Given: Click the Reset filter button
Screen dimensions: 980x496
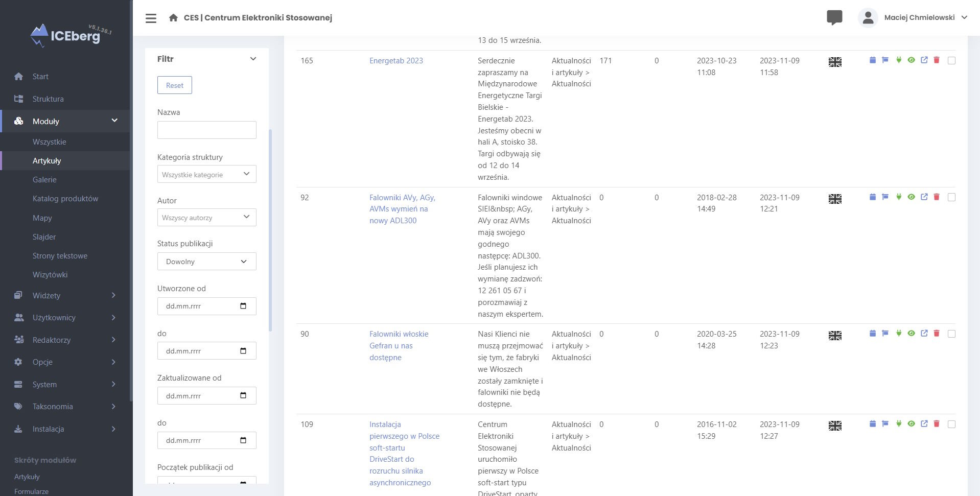Looking at the screenshot, I should click(x=175, y=85).
